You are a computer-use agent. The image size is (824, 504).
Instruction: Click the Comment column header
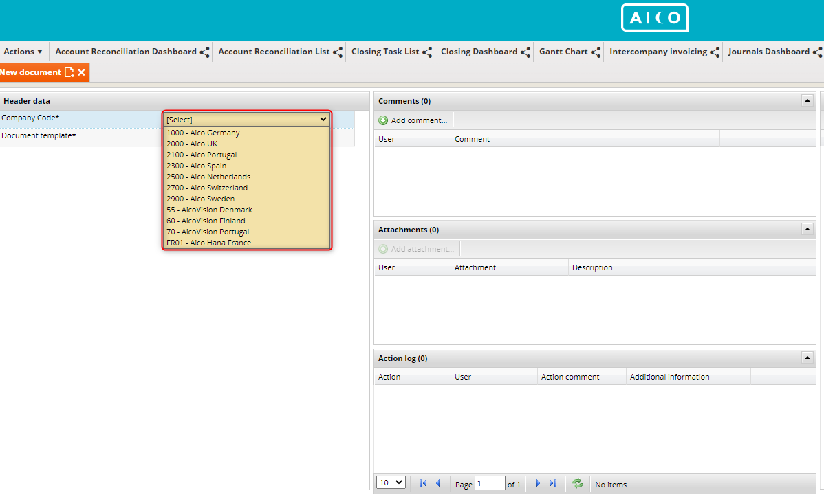pyautogui.click(x=585, y=140)
